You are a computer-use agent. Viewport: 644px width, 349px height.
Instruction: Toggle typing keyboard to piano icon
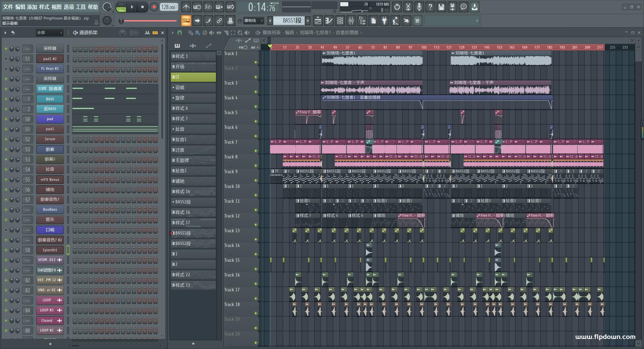186,21
